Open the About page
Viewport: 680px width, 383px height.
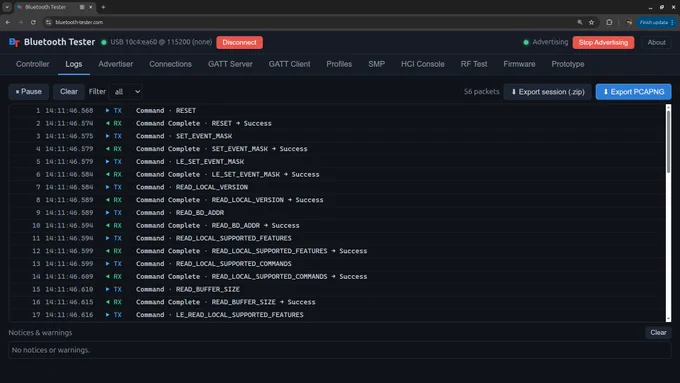pos(656,43)
